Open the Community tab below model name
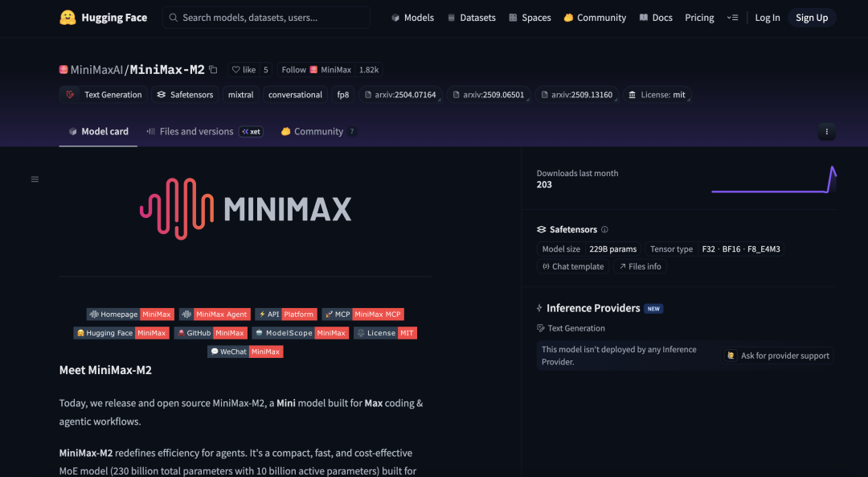Image resolution: width=868 pixels, height=477 pixels. (x=318, y=132)
